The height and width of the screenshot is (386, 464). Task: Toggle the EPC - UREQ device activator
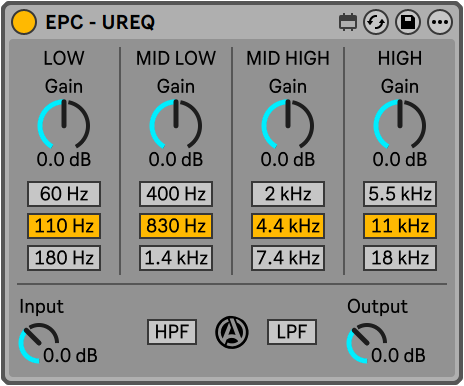pos(24,22)
